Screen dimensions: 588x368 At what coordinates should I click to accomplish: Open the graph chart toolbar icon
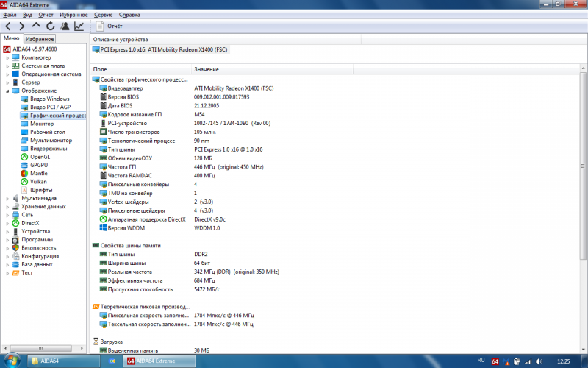coord(79,26)
